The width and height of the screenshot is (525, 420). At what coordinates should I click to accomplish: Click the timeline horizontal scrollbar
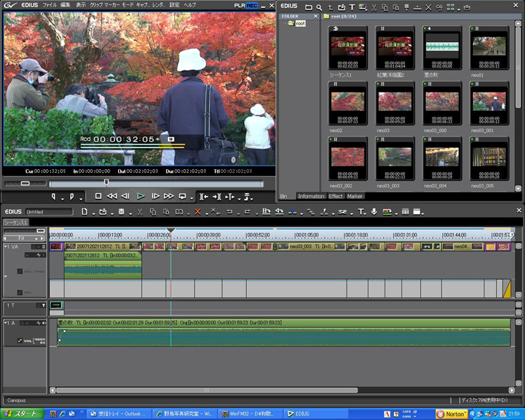point(207,390)
